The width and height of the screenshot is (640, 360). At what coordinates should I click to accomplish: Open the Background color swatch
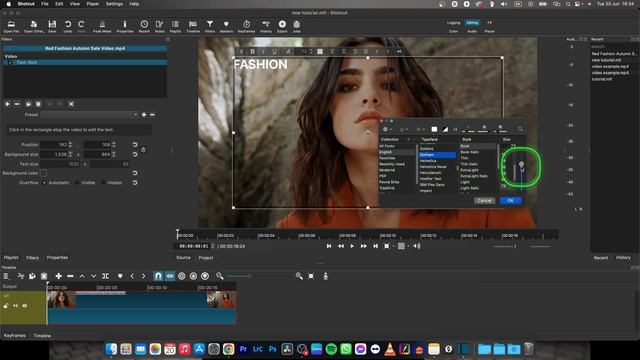[43, 173]
